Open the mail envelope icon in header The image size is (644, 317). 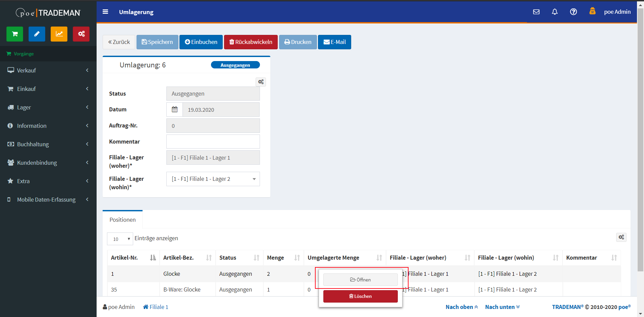536,12
